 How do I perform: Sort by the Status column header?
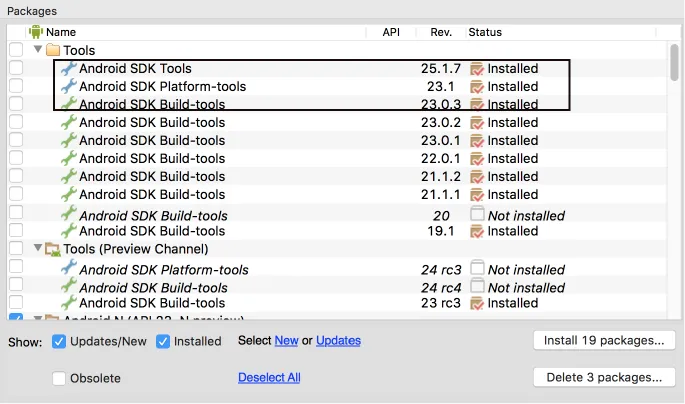486,32
